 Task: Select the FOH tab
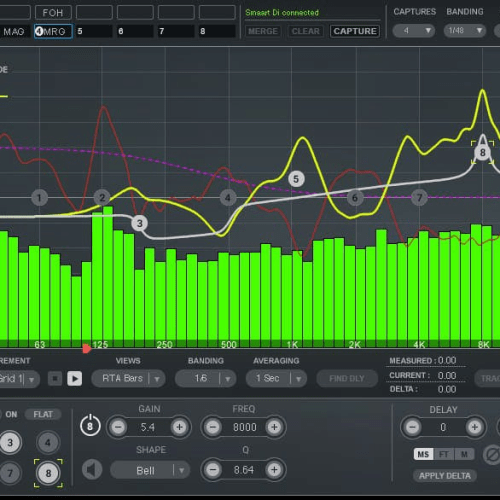pyautogui.click(x=53, y=13)
